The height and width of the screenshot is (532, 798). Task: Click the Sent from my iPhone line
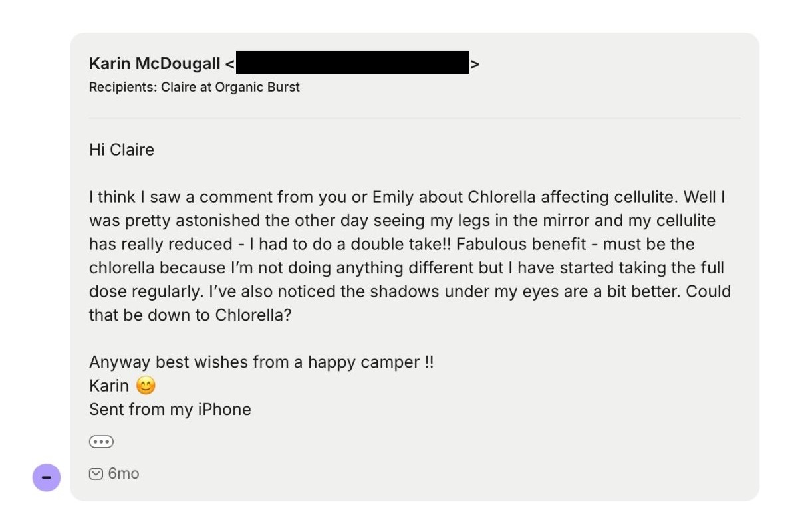tap(170, 410)
